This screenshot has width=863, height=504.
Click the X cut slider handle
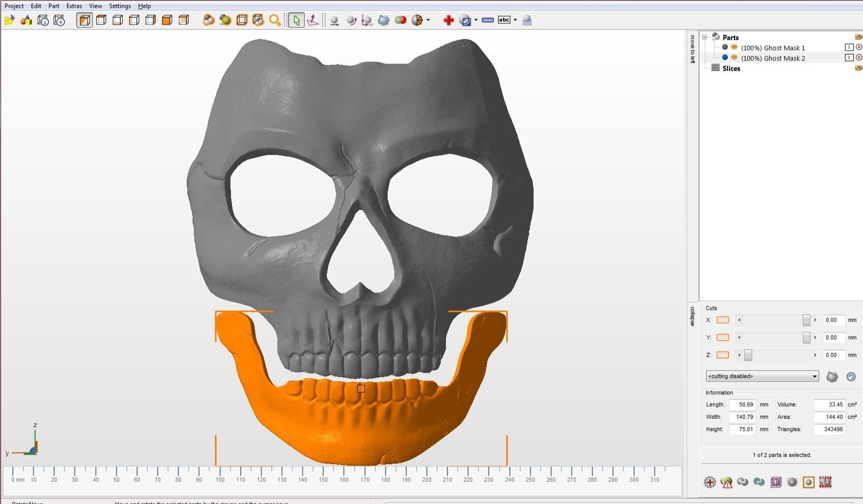click(x=806, y=320)
